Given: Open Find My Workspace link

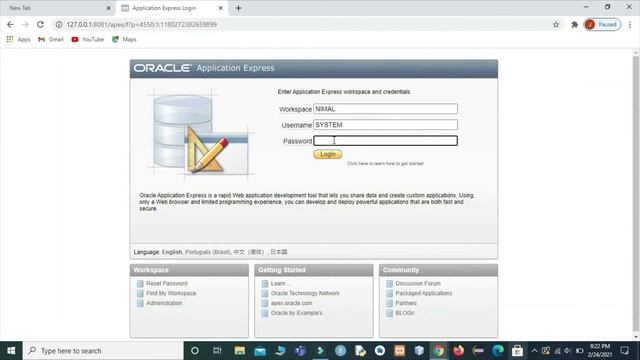Looking at the screenshot, I should (171, 293).
